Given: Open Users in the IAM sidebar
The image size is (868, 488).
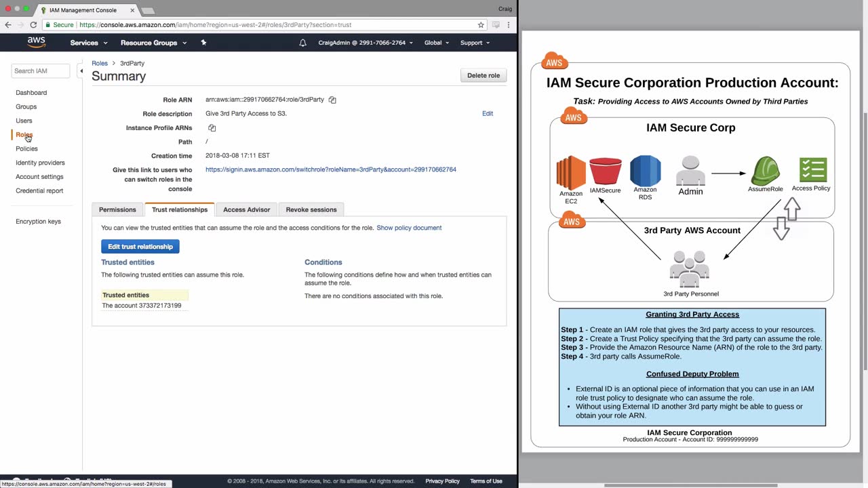Looking at the screenshot, I should coord(24,121).
